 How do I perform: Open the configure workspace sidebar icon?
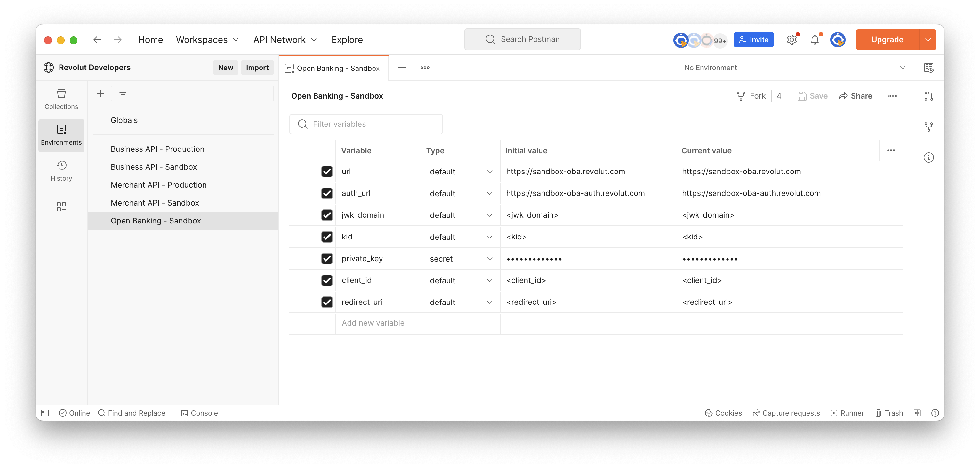[x=61, y=206]
